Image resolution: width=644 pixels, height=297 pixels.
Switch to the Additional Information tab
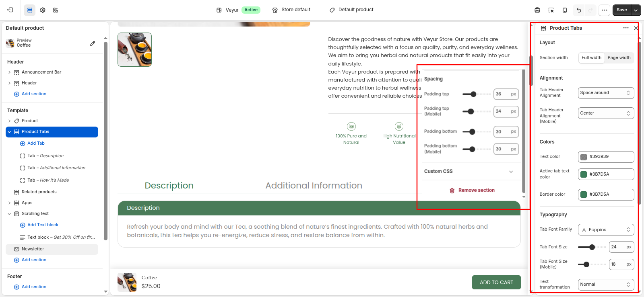tap(314, 186)
